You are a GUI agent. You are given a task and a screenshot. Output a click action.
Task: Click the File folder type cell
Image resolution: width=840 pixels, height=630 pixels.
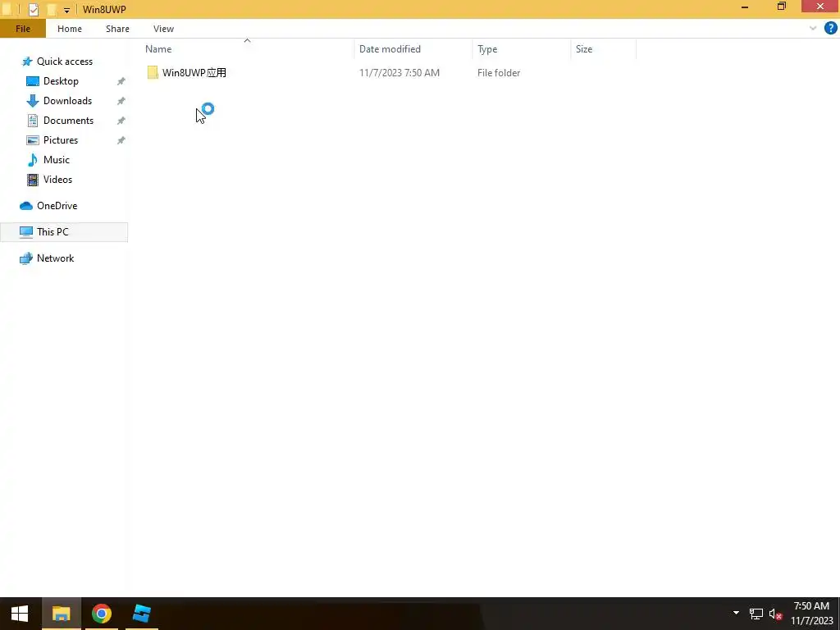click(499, 73)
